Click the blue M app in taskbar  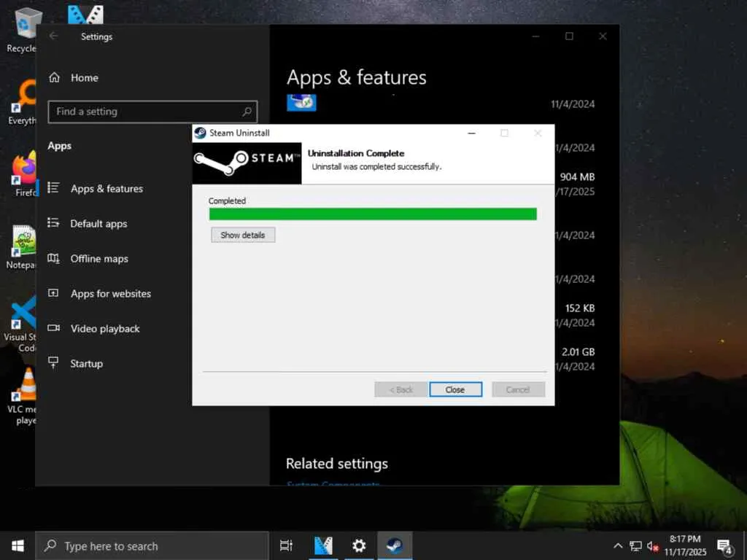click(323, 545)
